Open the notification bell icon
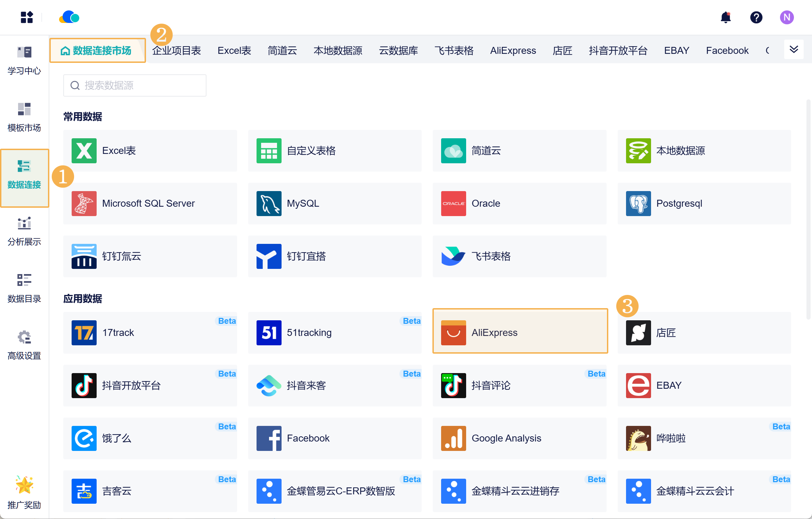The width and height of the screenshot is (812, 519). pos(725,17)
